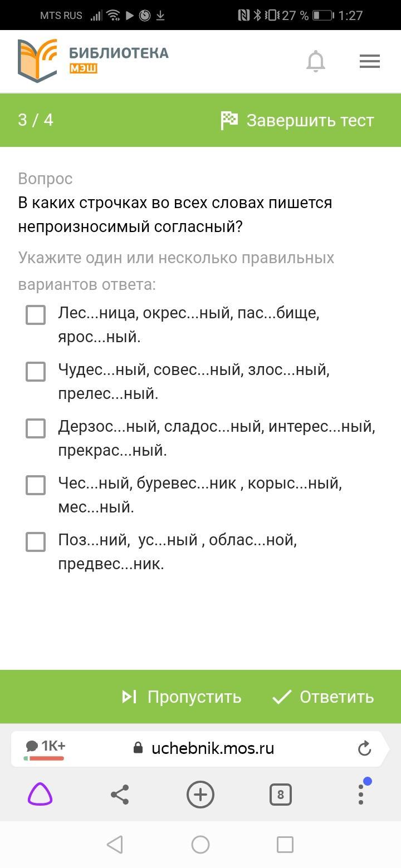401x868 pixels.
Task: Tap the Alice assistant icon
Action: pyautogui.click(x=40, y=794)
